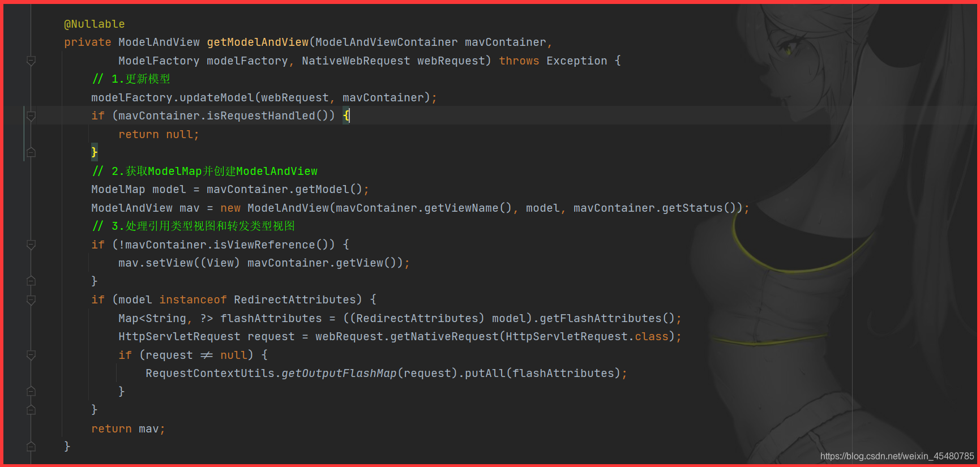This screenshot has width=980, height=467.
Task: Click the 'new' keyword before ModelAndView
Action: coord(230,208)
